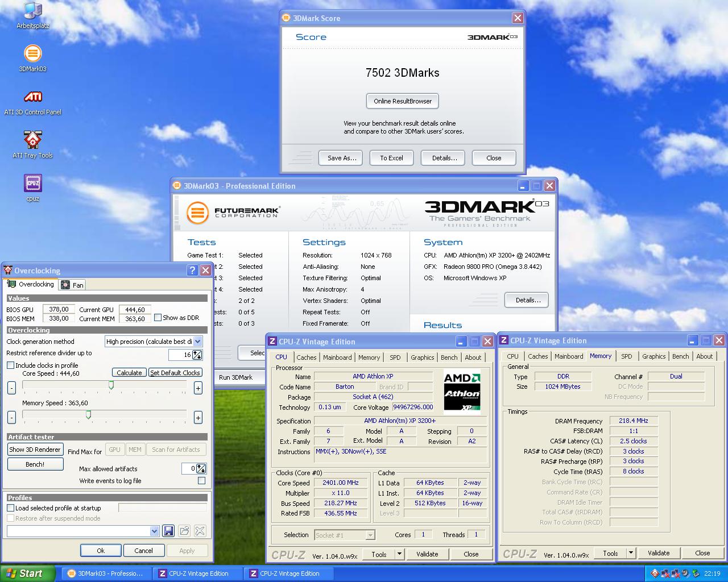Switch to 3DMark03 taskbar button
Viewport: 728px width, 582px height.
106,573
